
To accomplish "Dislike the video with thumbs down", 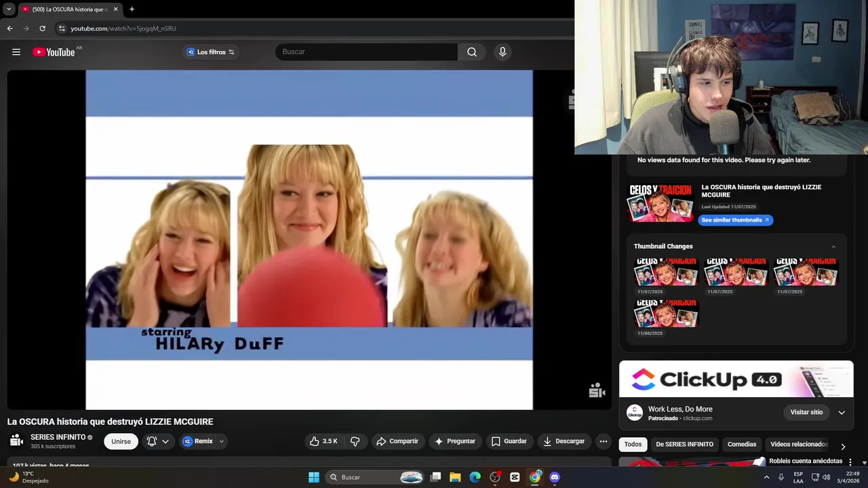I will coord(355,441).
